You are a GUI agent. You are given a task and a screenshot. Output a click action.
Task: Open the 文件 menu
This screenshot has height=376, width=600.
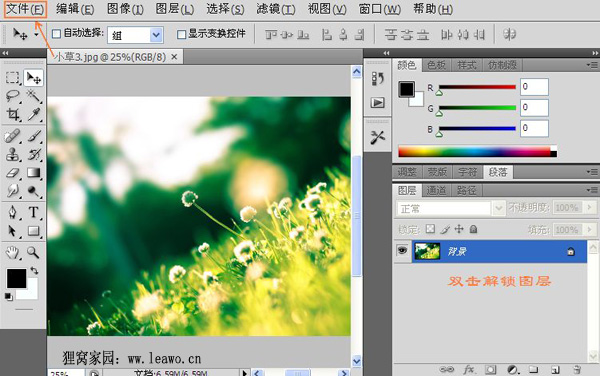(25, 9)
